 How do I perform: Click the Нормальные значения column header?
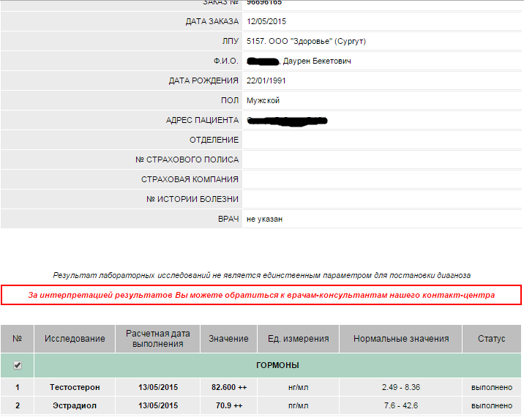(x=400, y=339)
